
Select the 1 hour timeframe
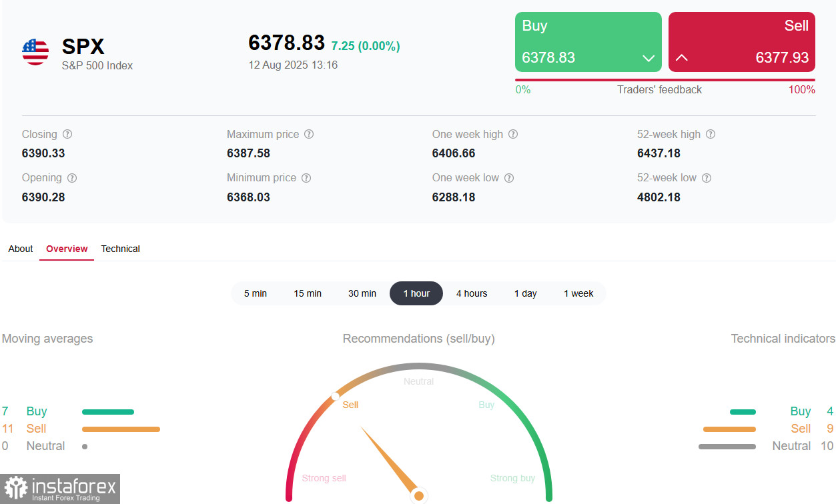(x=416, y=293)
